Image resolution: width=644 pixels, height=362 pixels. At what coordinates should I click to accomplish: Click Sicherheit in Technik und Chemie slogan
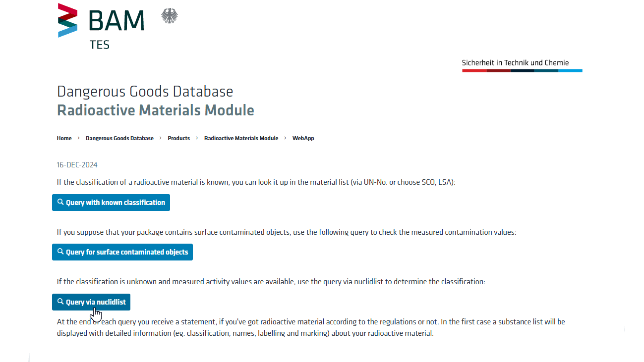click(x=515, y=63)
